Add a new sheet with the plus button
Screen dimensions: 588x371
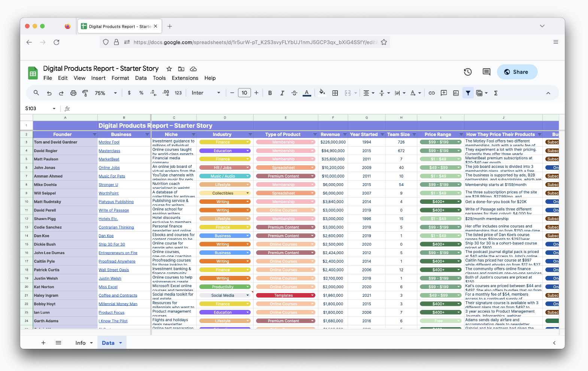[x=43, y=343]
